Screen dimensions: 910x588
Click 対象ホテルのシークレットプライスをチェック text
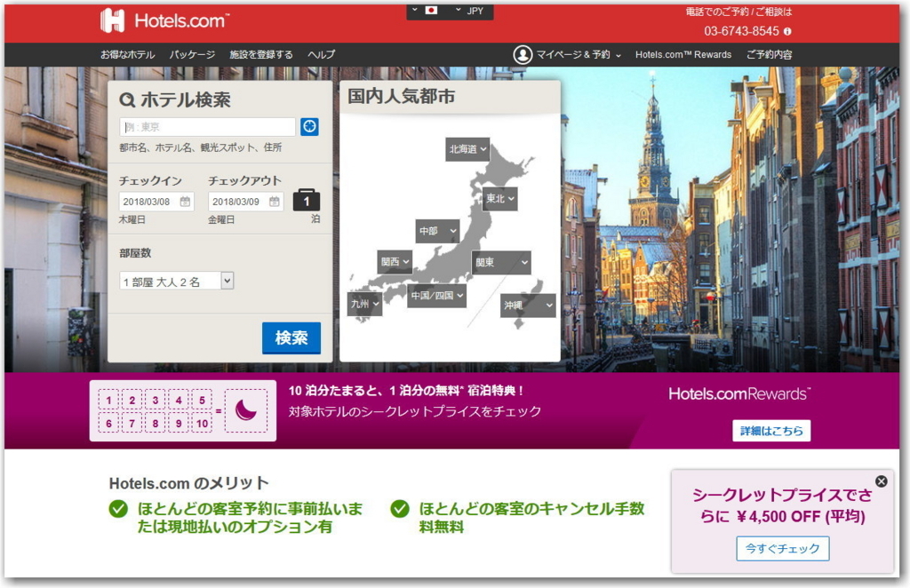point(415,412)
